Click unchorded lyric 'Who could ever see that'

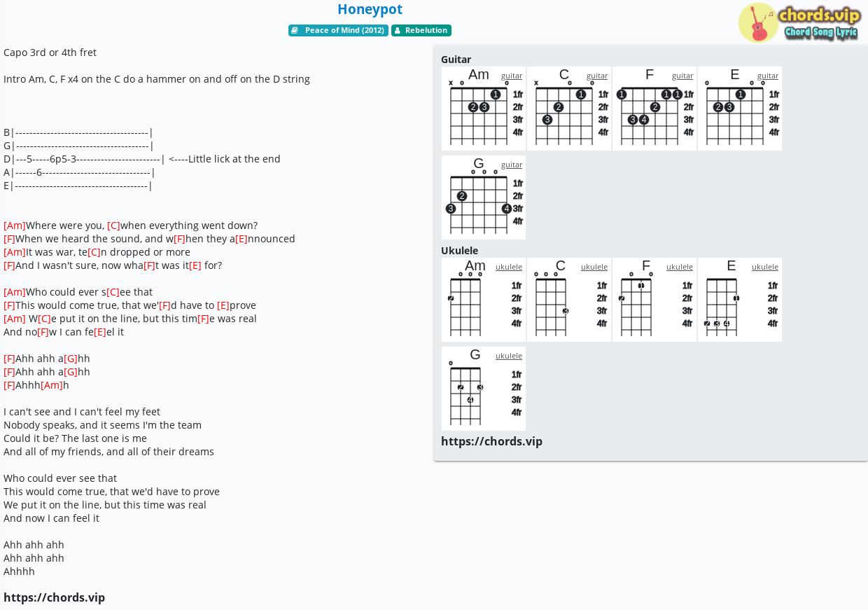(60, 478)
